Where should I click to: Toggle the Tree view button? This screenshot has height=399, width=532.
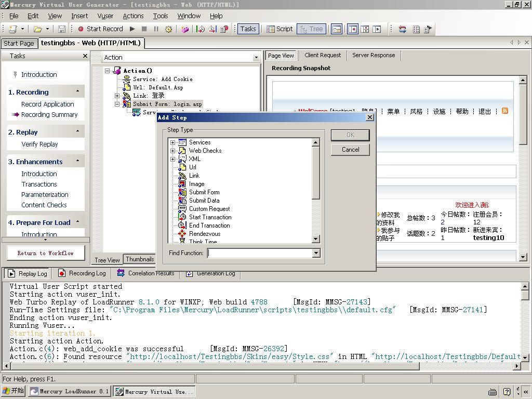coord(312,29)
